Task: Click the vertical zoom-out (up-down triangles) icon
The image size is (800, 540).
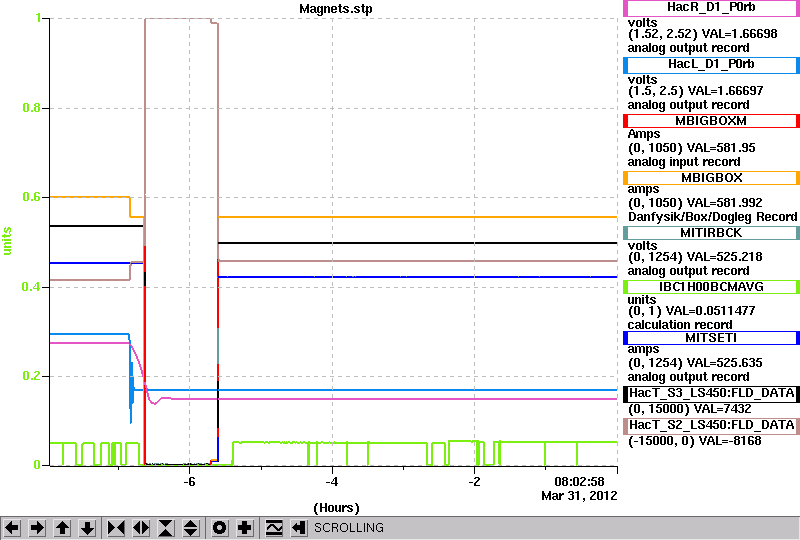Action: coord(191,528)
